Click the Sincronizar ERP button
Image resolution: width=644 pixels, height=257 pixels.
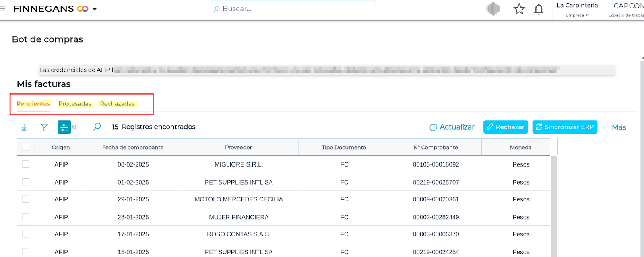565,127
